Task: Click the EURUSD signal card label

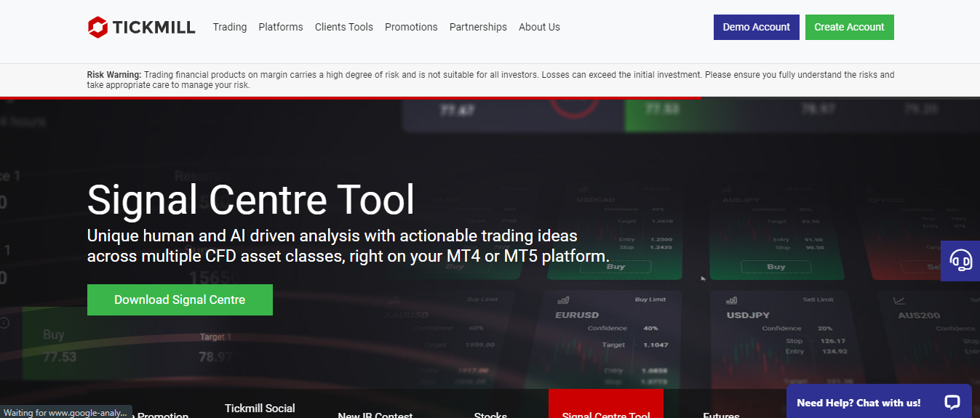Action: [577, 315]
